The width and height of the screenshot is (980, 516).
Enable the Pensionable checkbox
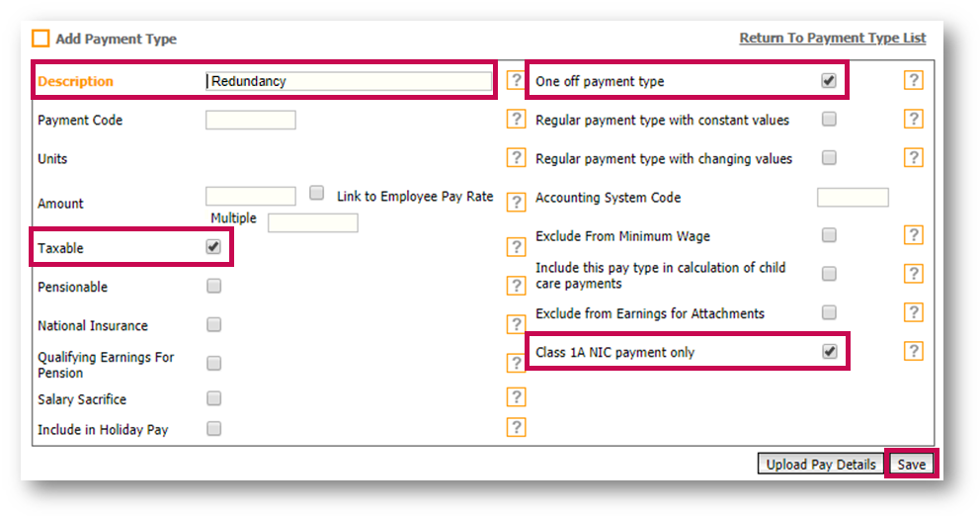point(213,287)
